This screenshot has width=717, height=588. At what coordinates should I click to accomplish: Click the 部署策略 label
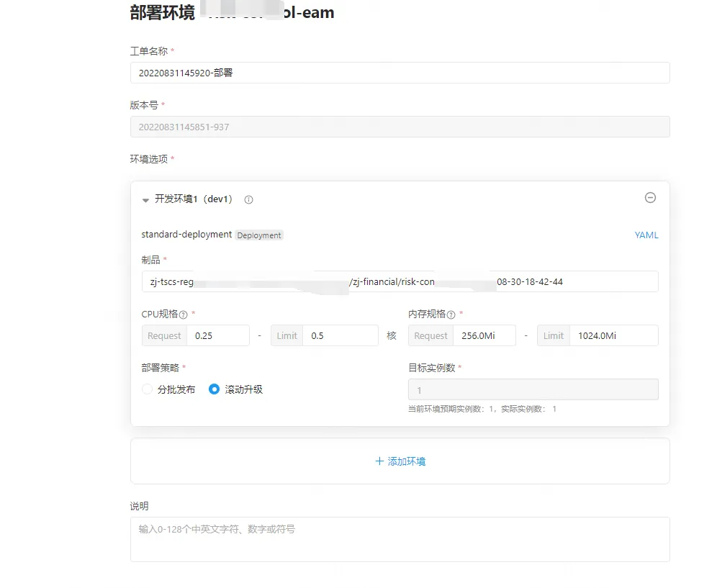coord(160,368)
